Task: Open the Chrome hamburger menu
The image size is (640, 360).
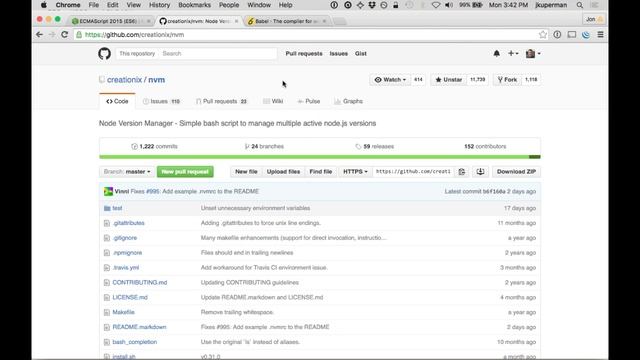Action: 600,35
